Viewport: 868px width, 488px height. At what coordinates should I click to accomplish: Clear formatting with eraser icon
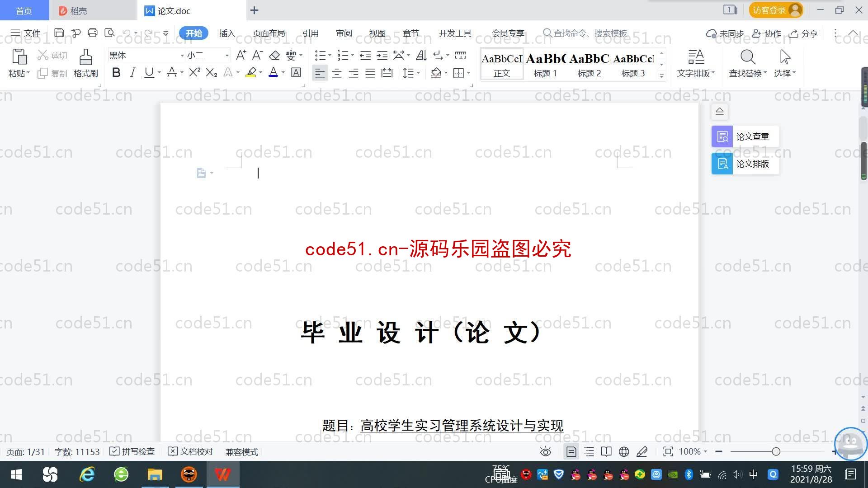click(274, 55)
